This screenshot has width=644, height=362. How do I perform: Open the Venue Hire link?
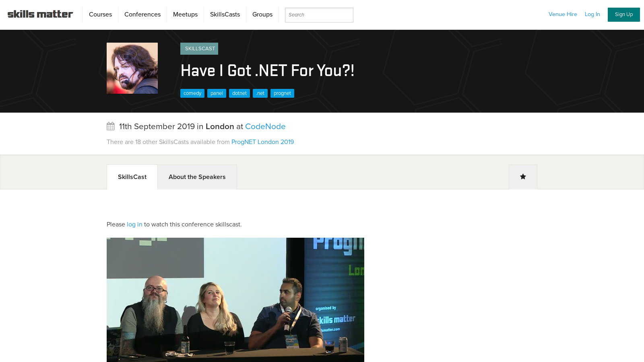563,14
